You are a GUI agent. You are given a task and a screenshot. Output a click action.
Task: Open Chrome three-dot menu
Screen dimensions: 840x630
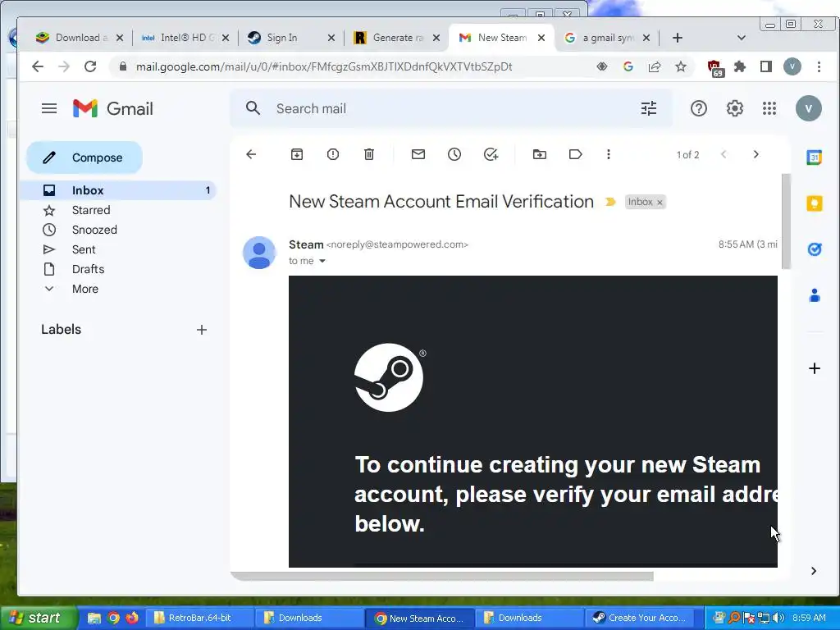tap(819, 67)
